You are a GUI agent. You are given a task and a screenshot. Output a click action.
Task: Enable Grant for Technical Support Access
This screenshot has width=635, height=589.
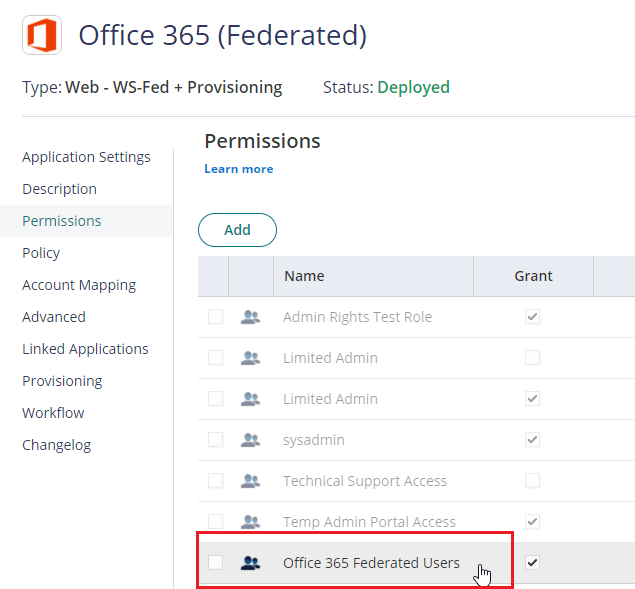pyautogui.click(x=533, y=481)
